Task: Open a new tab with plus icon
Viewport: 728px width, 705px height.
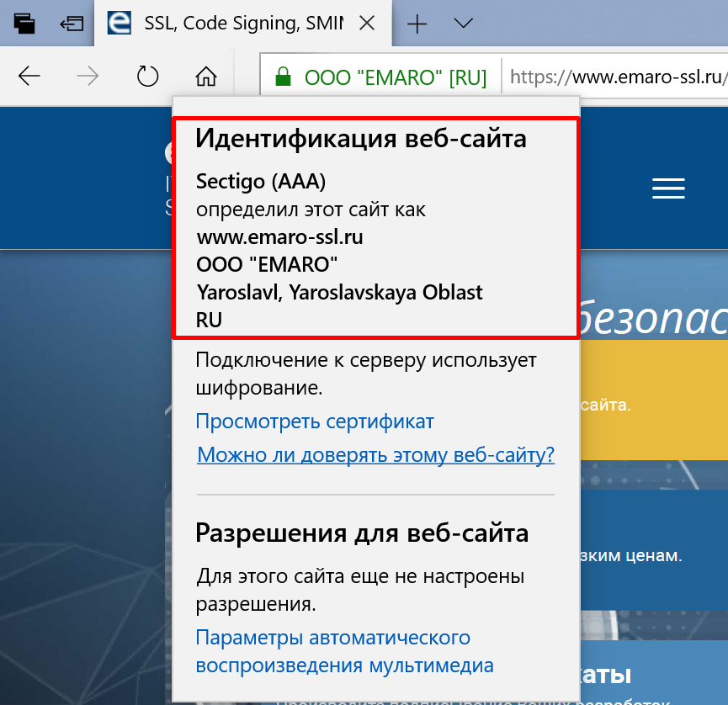Action: (x=417, y=24)
